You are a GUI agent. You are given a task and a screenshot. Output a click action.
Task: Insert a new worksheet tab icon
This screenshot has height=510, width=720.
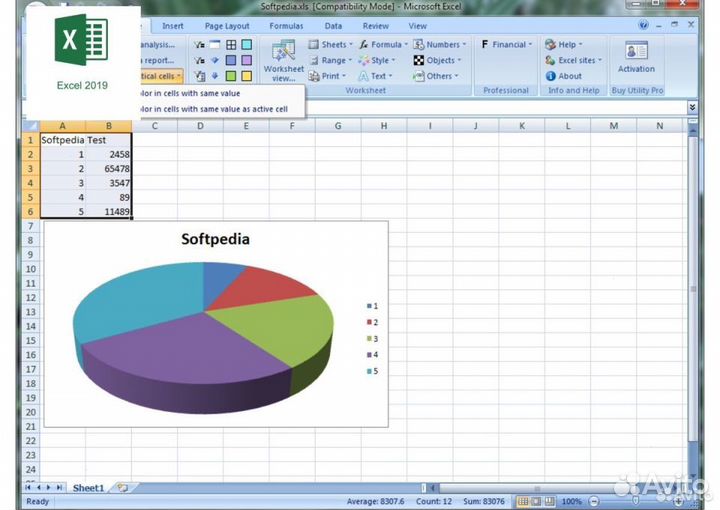click(122, 488)
